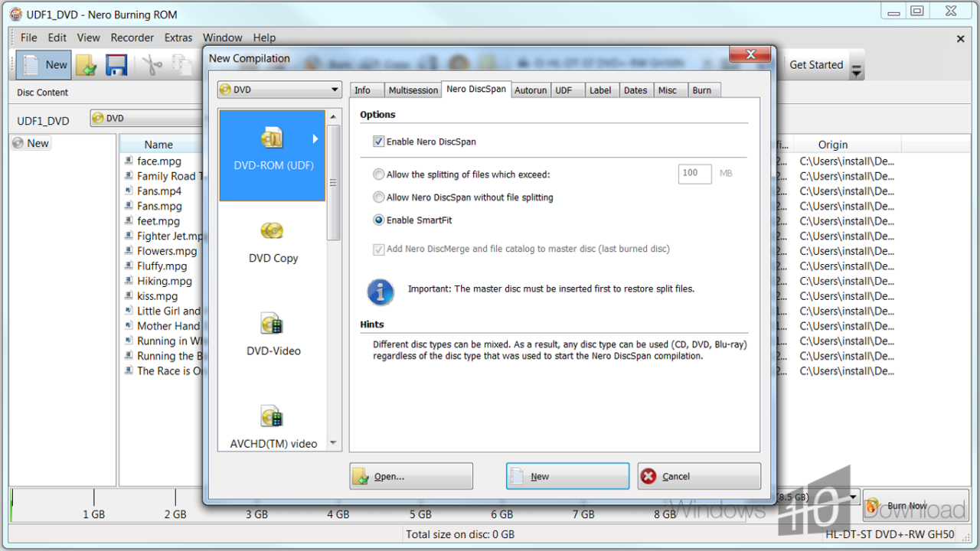Click the Nero app icon in title bar
Viewport: 980px width, 551px height.
coord(15,13)
